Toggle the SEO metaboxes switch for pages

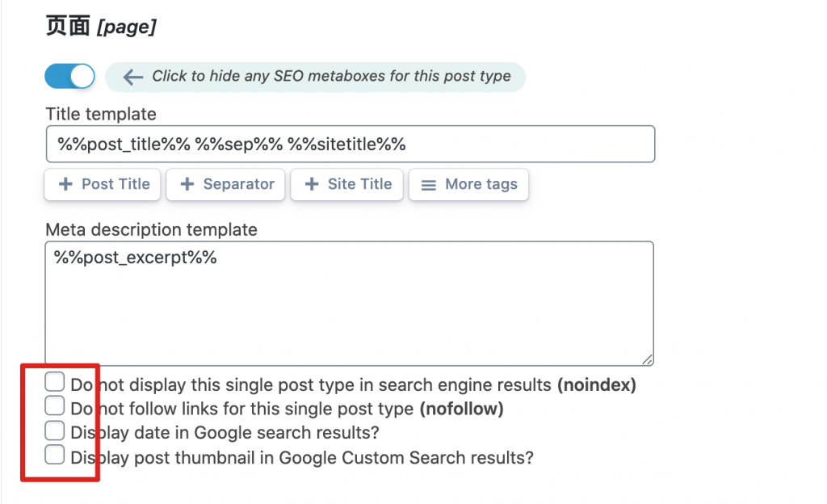tap(69, 77)
